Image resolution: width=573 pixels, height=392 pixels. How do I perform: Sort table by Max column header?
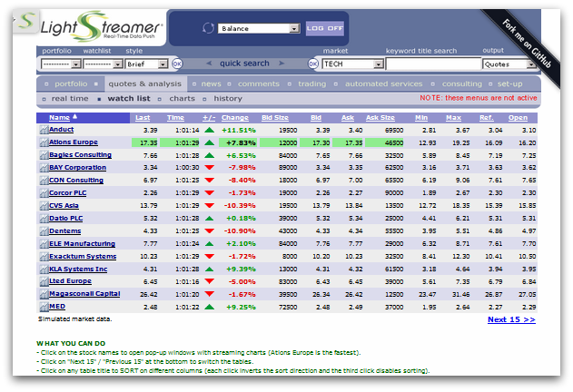(453, 118)
